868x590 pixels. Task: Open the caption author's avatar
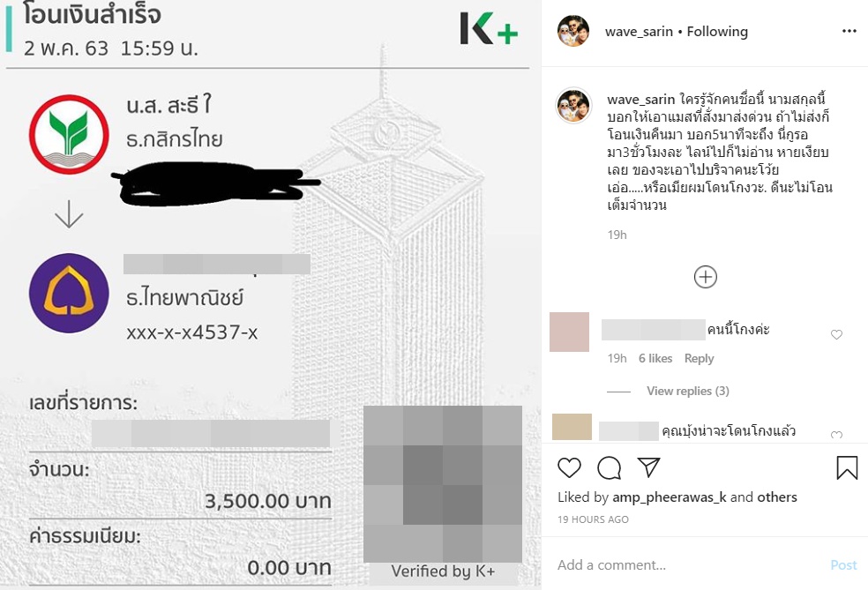tap(573, 105)
